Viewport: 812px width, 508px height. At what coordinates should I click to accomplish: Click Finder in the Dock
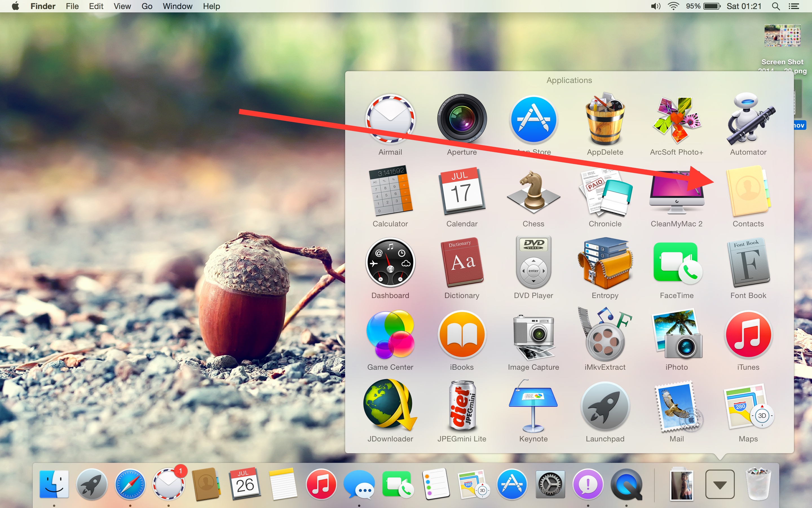54,484
